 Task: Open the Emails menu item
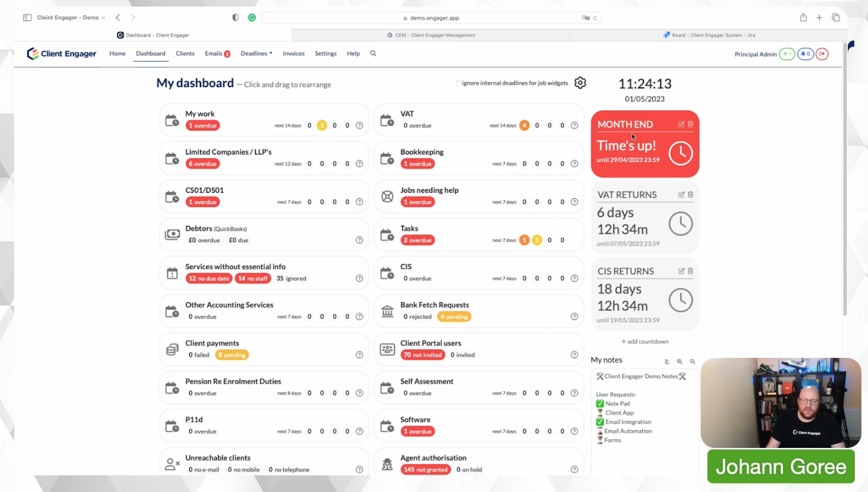coord(217,53)
